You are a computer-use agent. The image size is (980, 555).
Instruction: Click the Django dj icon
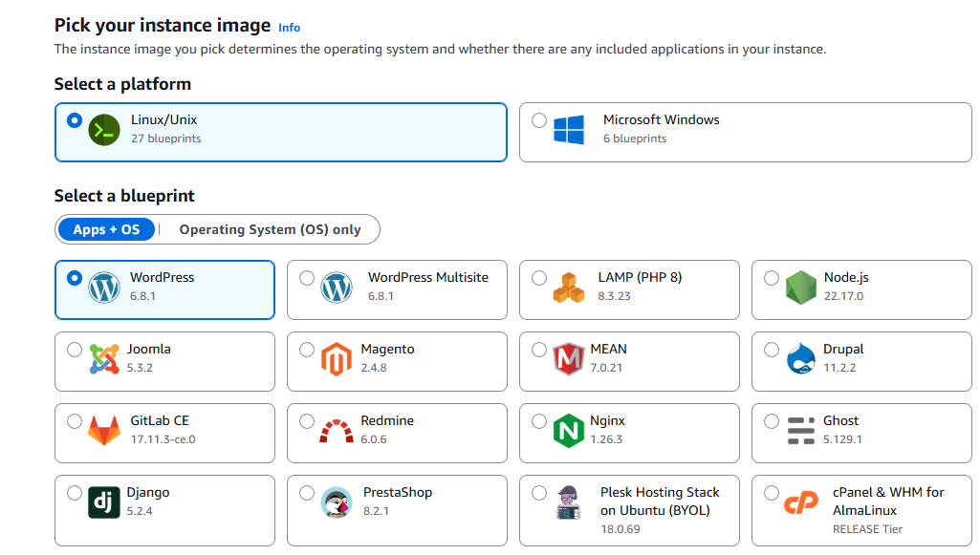coord(104,502)
